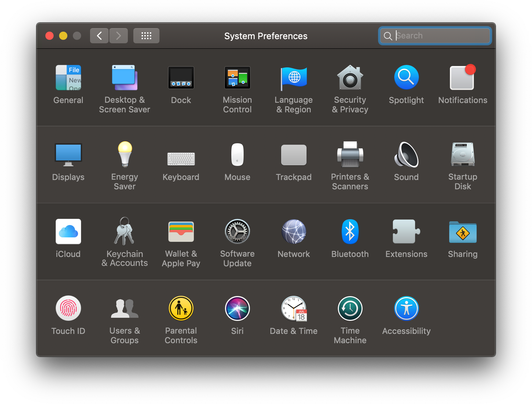Open the Sound preferences pane

406,155
